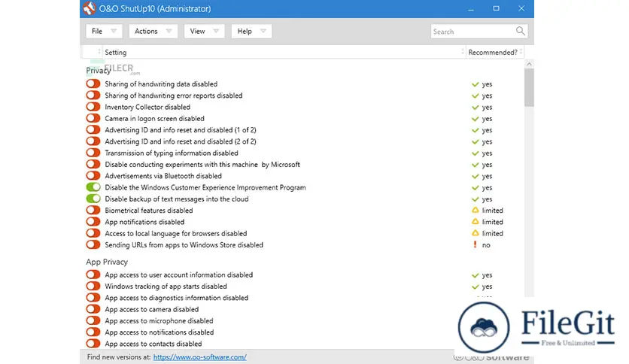The width and height of the screenshot is (629, 364).
Task: Select 'App notifications disabled' text
Action: point(144,222)
